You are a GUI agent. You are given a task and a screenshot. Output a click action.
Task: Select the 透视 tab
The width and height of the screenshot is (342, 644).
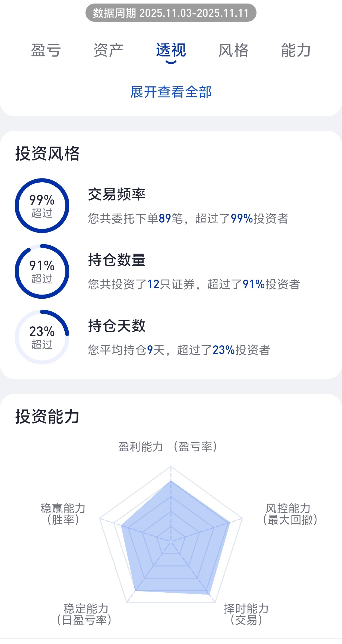click(x=171, y=51)
